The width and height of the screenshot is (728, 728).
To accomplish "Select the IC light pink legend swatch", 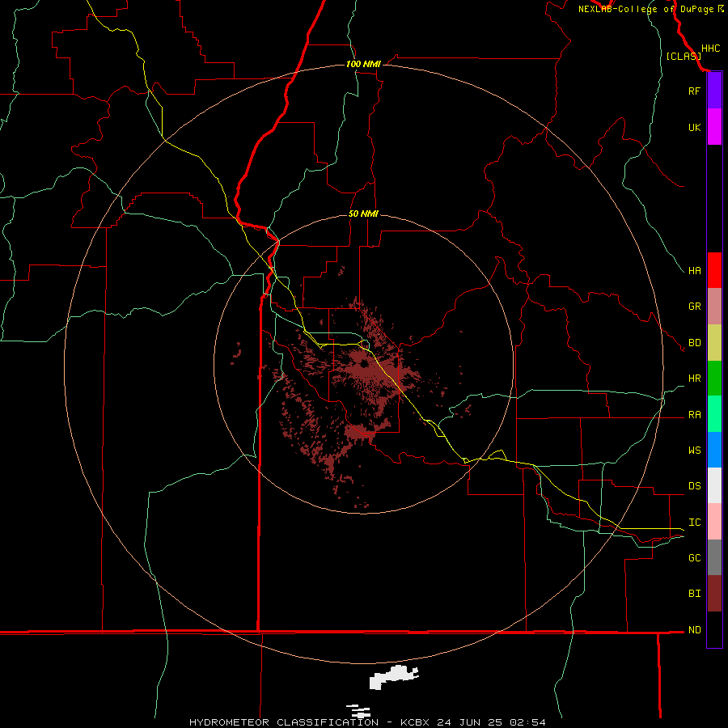I will click(x=714, y=522).
